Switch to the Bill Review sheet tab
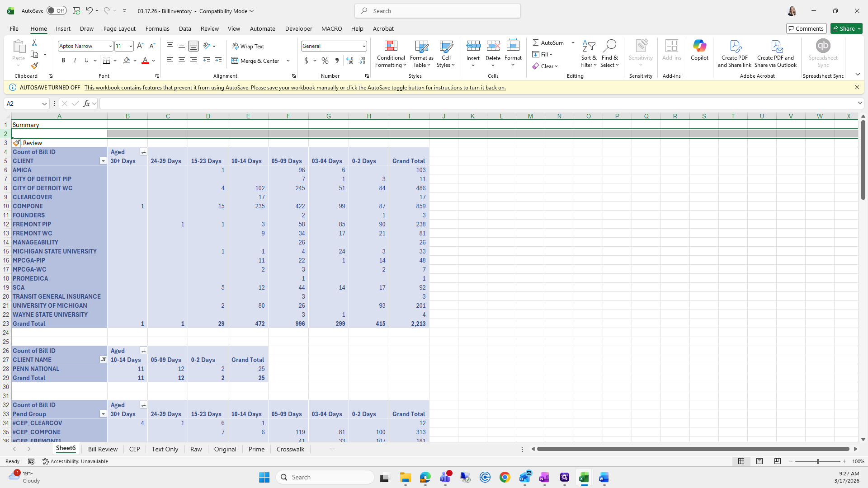Screen dimensions: 868x488 coord(103,449)
